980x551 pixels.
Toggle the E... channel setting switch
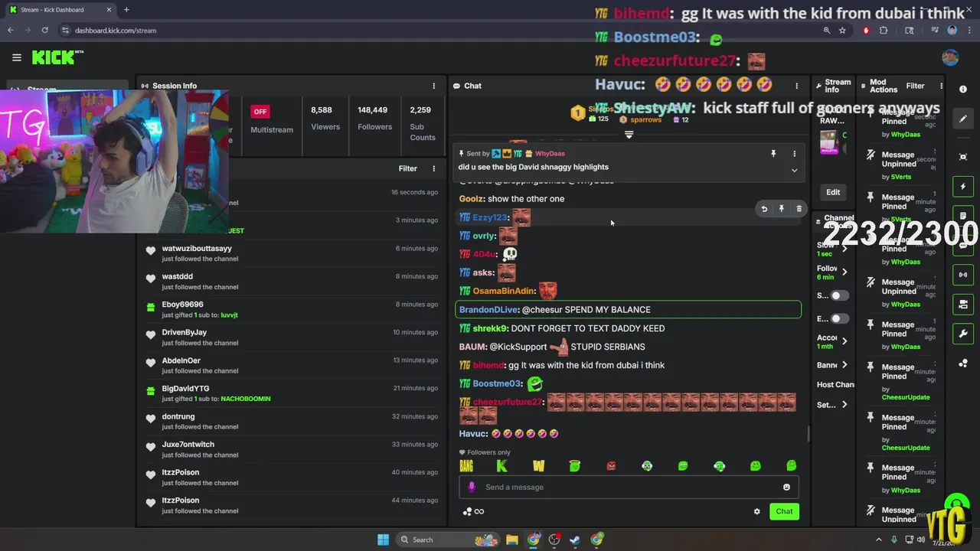pos(840,318)
